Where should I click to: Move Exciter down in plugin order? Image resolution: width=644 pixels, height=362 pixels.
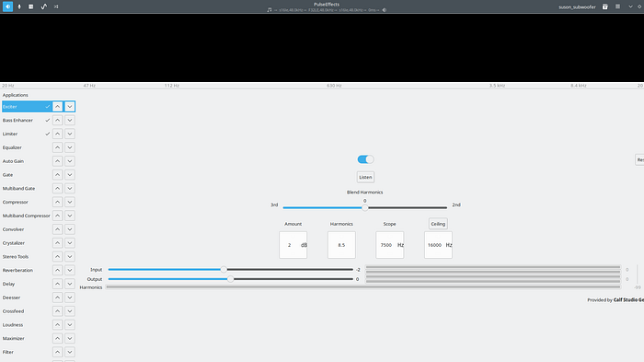(70, 107)
